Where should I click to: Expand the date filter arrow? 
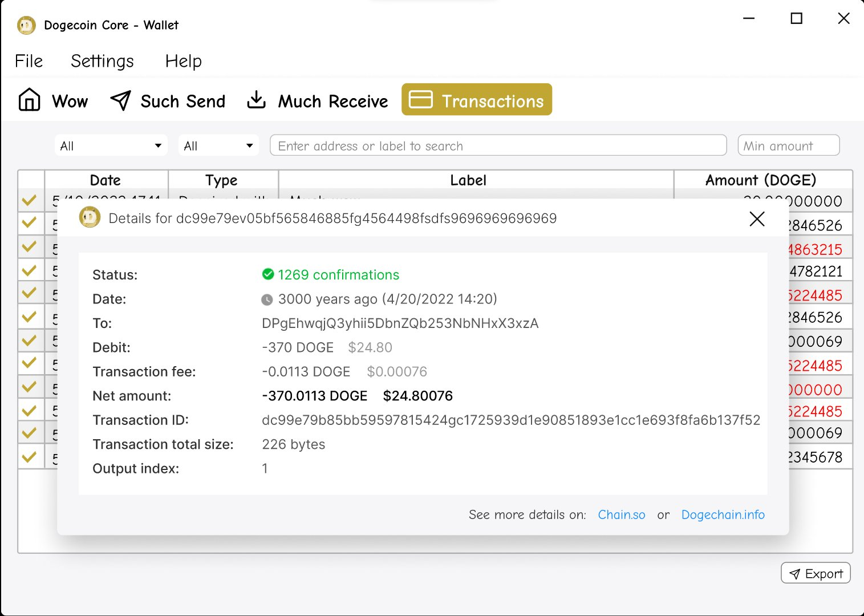158,145
